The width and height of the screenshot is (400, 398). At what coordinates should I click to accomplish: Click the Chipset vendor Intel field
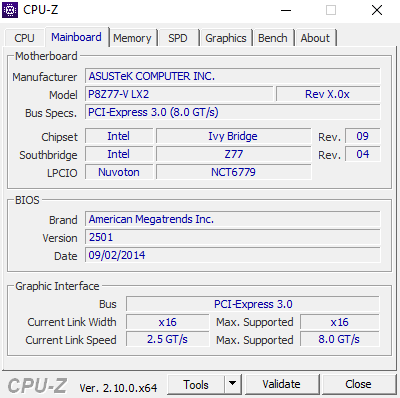click(119, 136)
